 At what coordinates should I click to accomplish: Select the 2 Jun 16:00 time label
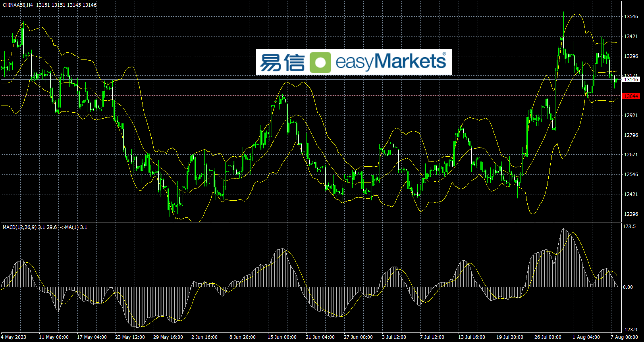click(x=204, y=337)
